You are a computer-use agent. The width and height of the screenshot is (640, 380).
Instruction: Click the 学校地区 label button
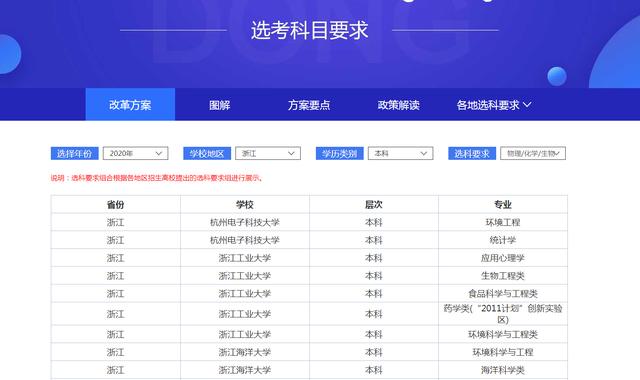(x=207, y=153)
